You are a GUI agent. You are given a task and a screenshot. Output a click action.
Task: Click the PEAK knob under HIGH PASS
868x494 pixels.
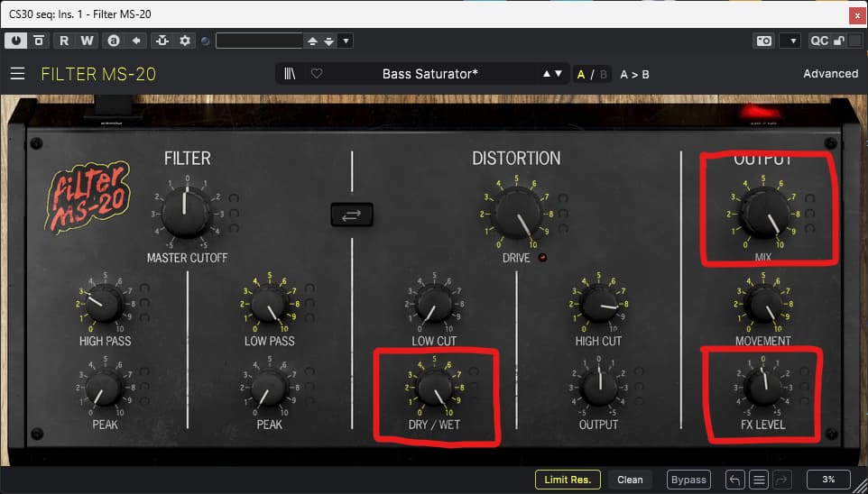click(x=105, y=388)
